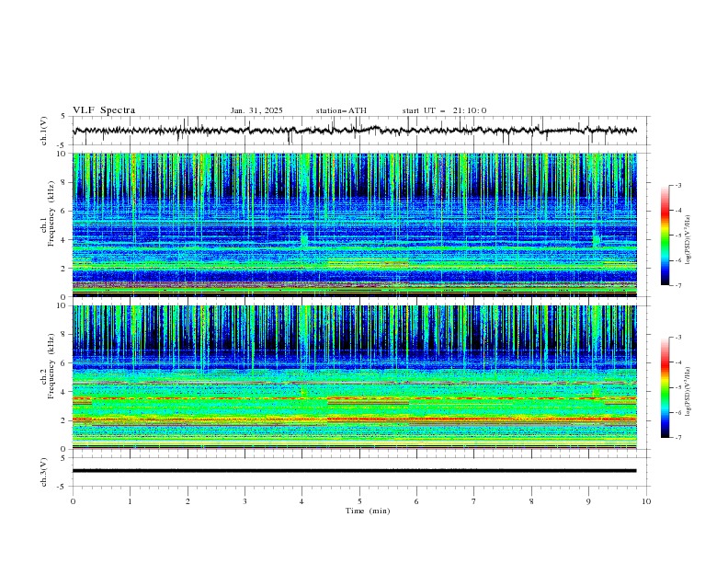The image size is (728, 563).
Task: Click the ch.1 spectrogram color scale bar
Action: [x=665, y=235]
